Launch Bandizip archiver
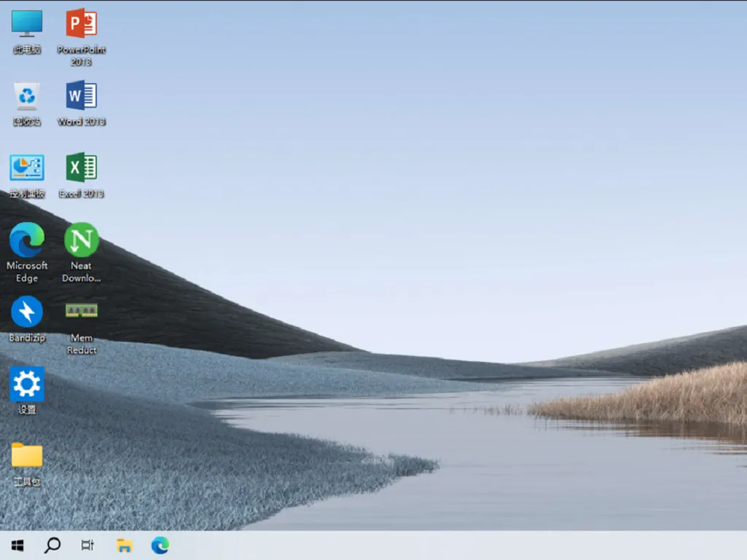Screen dimensions: 747x560 (x=27, y=312)
